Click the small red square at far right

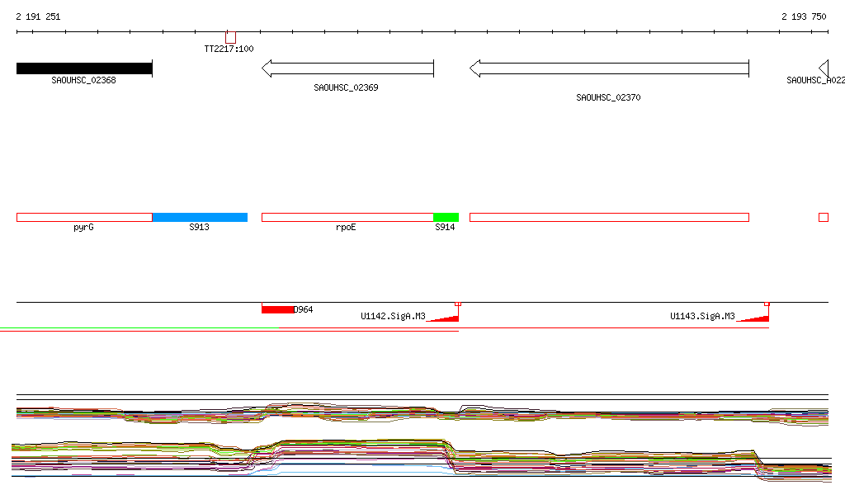point(823,217)
